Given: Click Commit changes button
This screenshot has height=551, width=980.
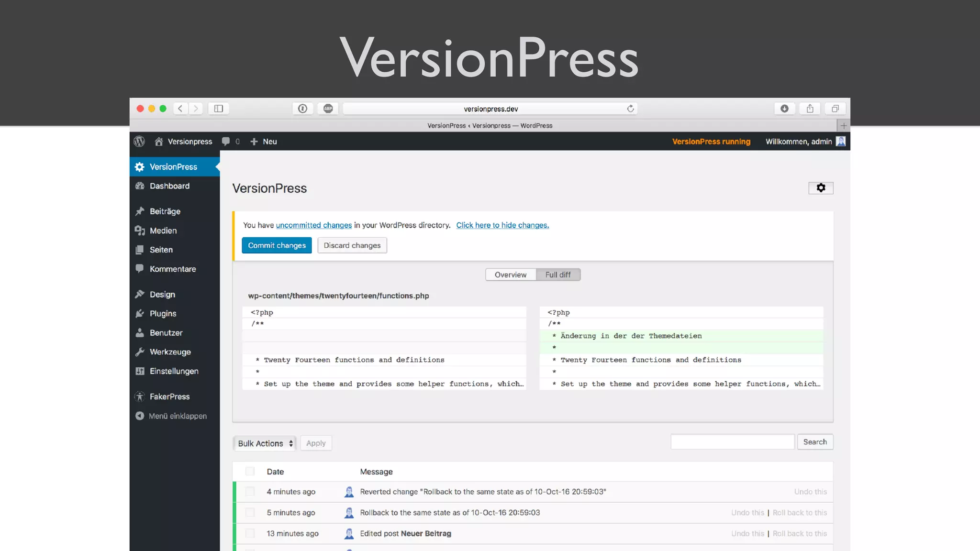Looking at the screenshot, I should [277, 245].
